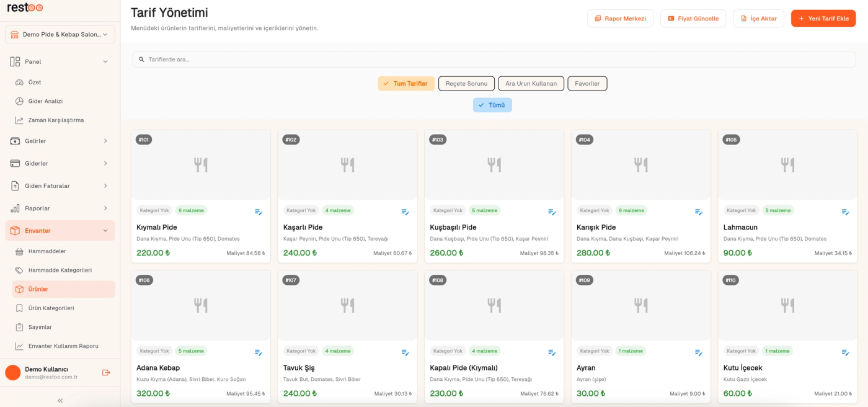
Task: Toggle the Reçete Sorunu filter
Action: pos(466,83)
